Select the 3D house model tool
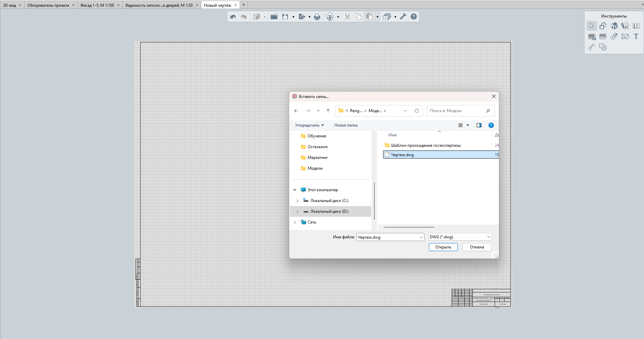 click(x=614, y=26)
